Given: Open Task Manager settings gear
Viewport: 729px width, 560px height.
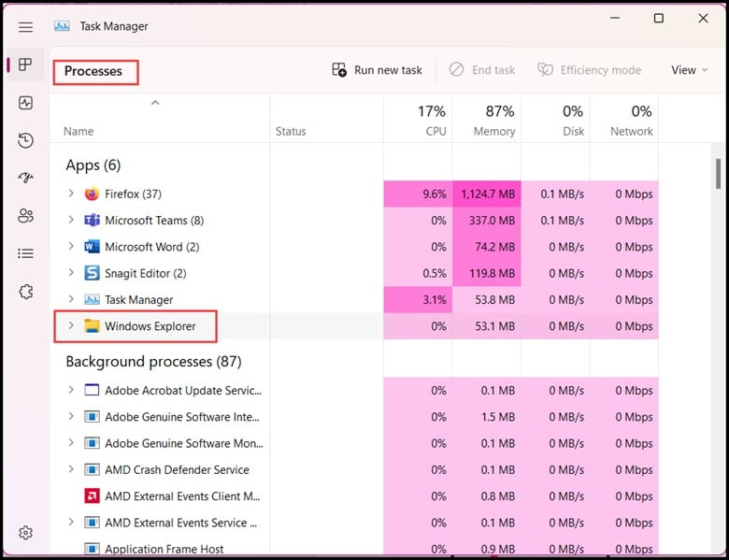Looking at the screenshot, I should point(25,533).
